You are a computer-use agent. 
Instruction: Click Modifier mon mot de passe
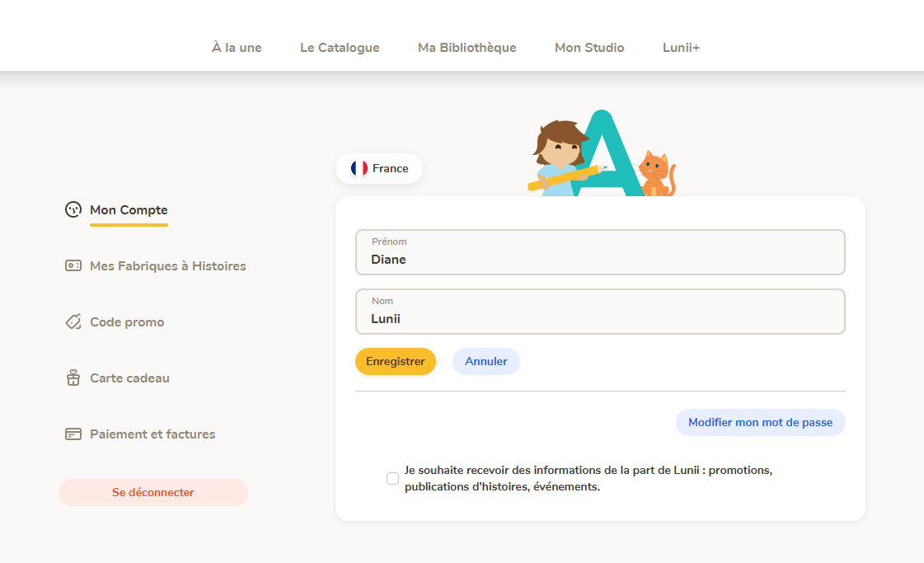tap(760, 423)
